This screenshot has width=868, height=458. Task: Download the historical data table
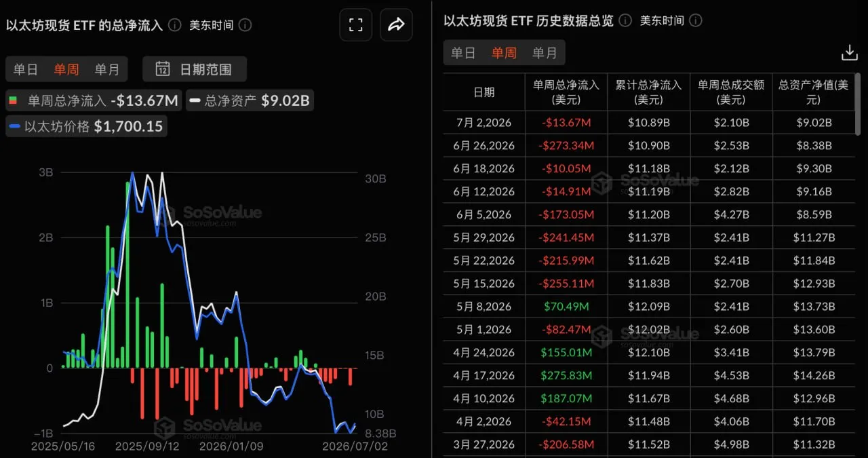click(849, 53)
